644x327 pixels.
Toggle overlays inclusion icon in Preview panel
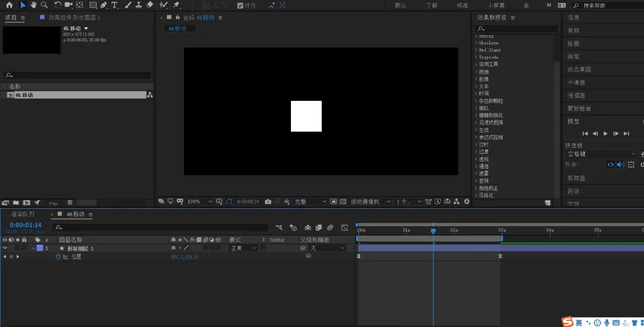click(631, 164)
